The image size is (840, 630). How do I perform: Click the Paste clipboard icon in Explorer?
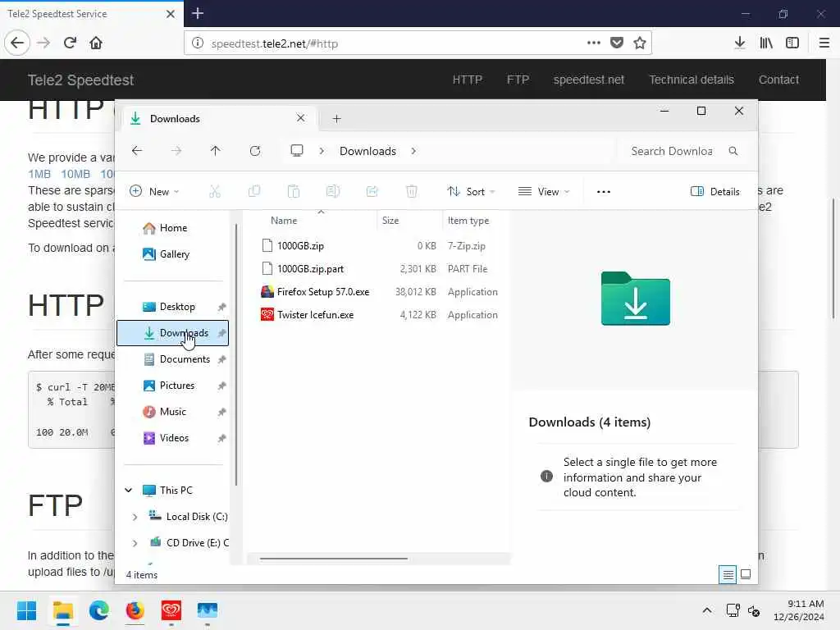(x=294, y=191)
